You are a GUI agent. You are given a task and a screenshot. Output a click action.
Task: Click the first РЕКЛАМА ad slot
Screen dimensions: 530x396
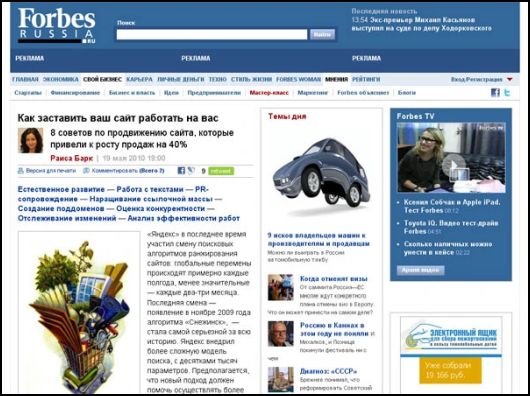pyautogui.click(x=30, y=58)
